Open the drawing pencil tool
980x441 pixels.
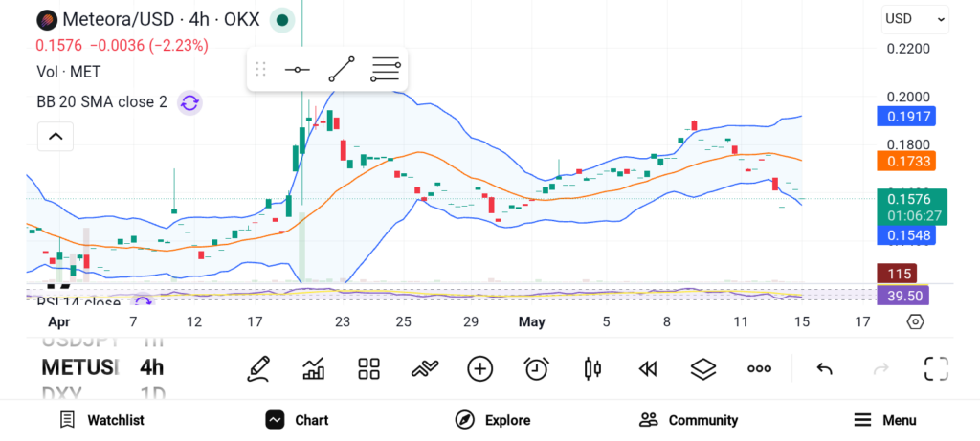[258, 368]
